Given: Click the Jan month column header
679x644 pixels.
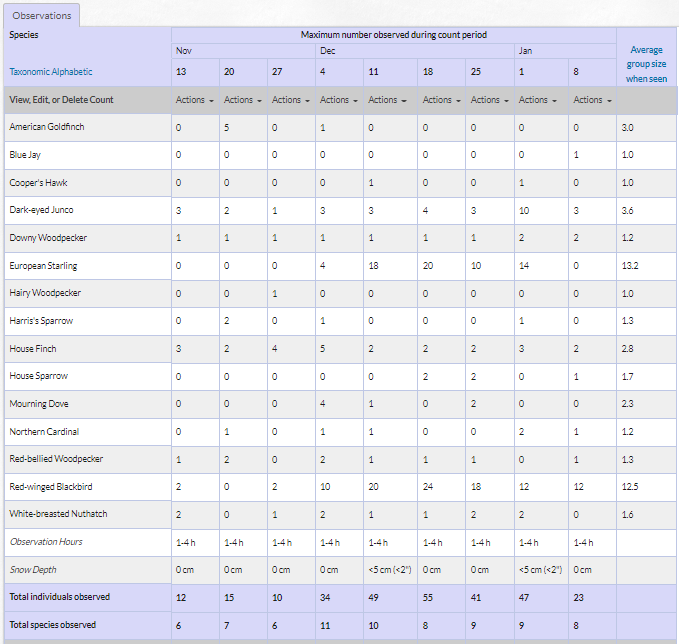Looking at the screenshot, I should coord(525,51).
